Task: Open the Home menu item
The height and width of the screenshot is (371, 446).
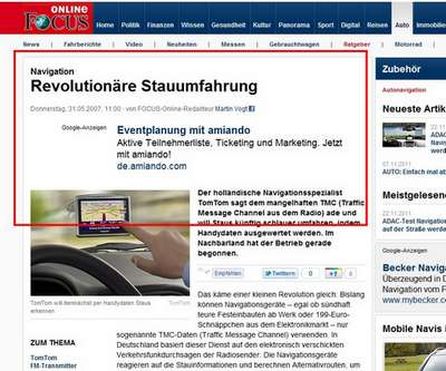Action: 105,25
